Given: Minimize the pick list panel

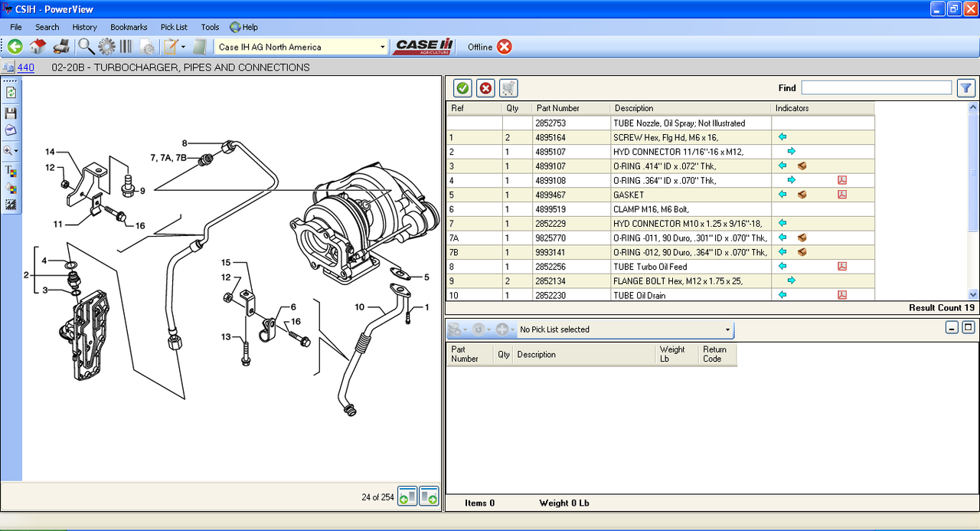Looking at the screenshot, I should 952,327.
